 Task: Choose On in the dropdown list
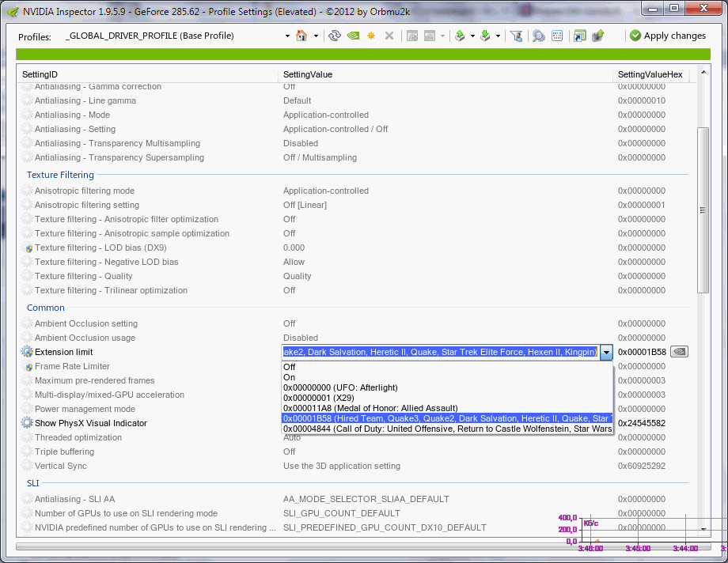coord(447,377)
